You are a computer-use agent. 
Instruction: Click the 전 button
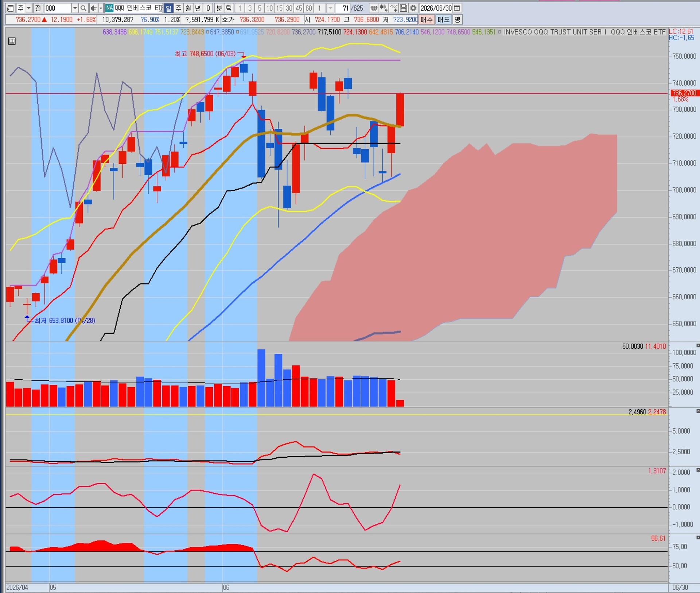tap(38, 8)
